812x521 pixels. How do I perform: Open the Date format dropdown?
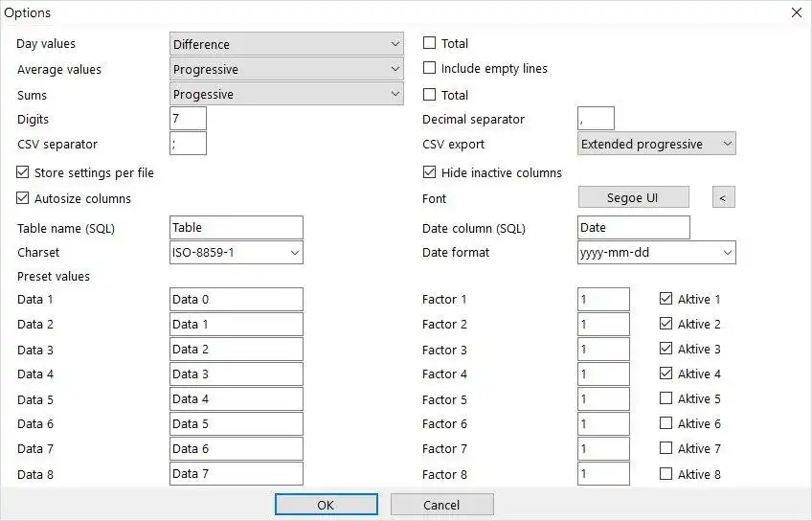coord(657,253)
